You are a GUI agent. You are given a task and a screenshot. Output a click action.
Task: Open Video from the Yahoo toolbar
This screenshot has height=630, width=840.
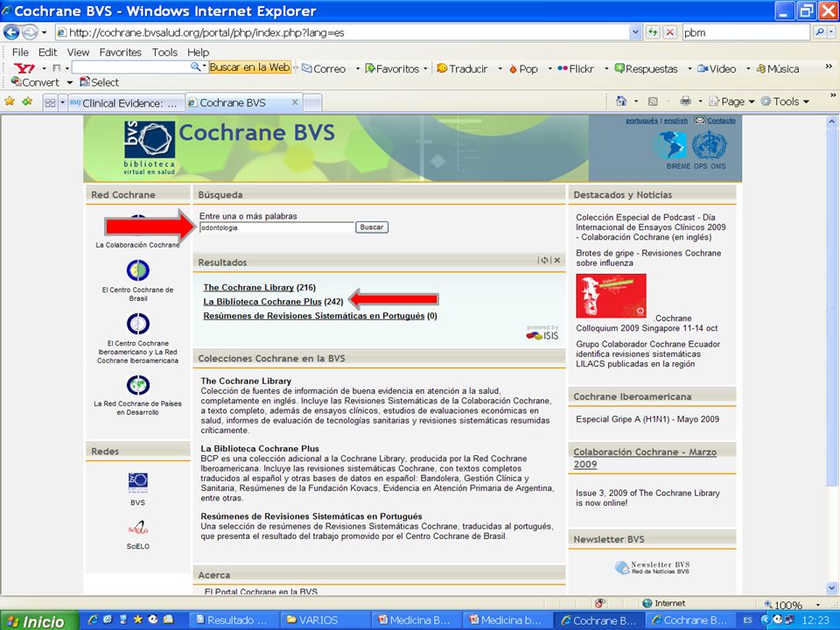(717, 68)
